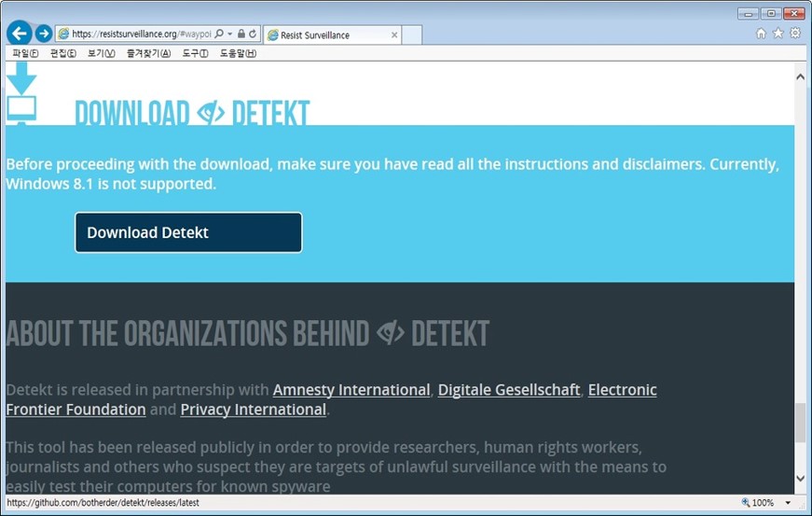Select the Resist Surveillance tab
Viewport: 812px width, 516px height.
tap(333, 35)
